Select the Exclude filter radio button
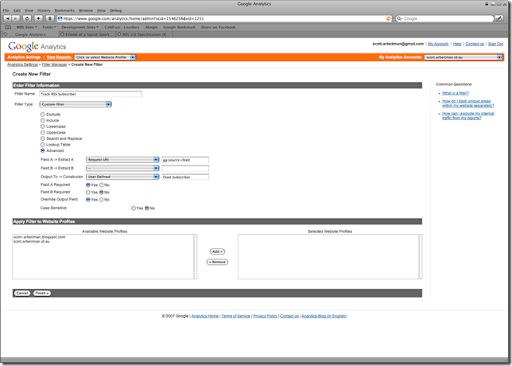Screen dimensions: 512x366 (42, 114)
